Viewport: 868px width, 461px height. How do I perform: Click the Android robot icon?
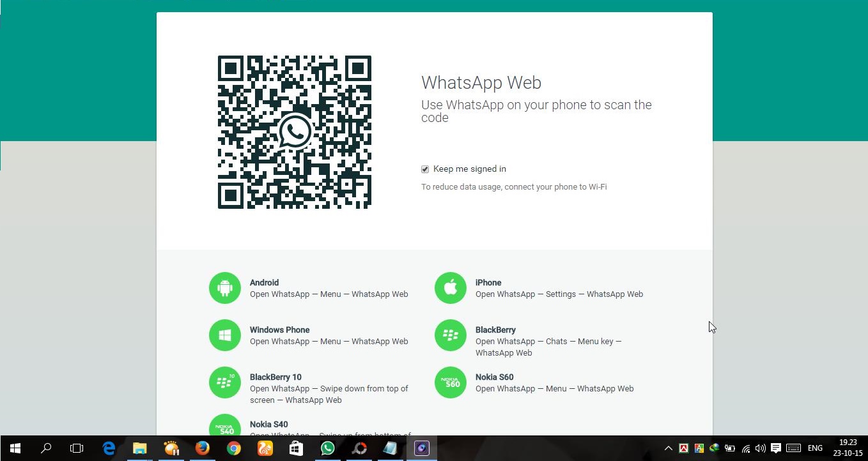225,288
